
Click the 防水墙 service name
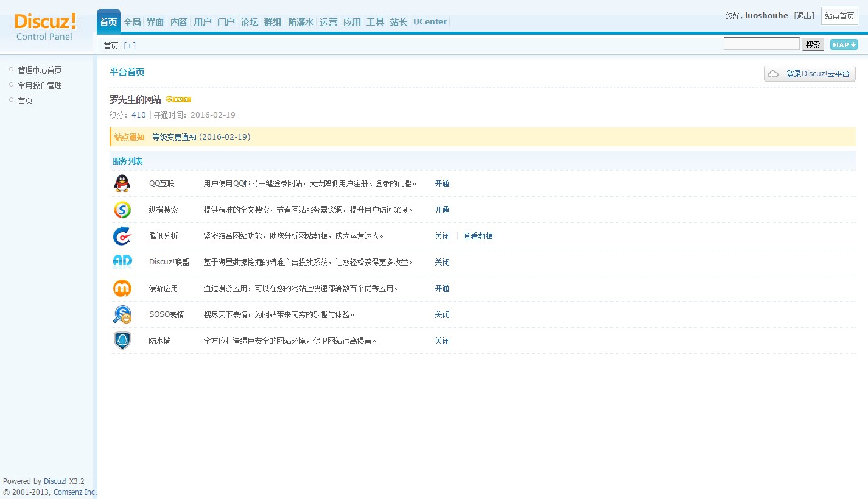tap(160, 341)
